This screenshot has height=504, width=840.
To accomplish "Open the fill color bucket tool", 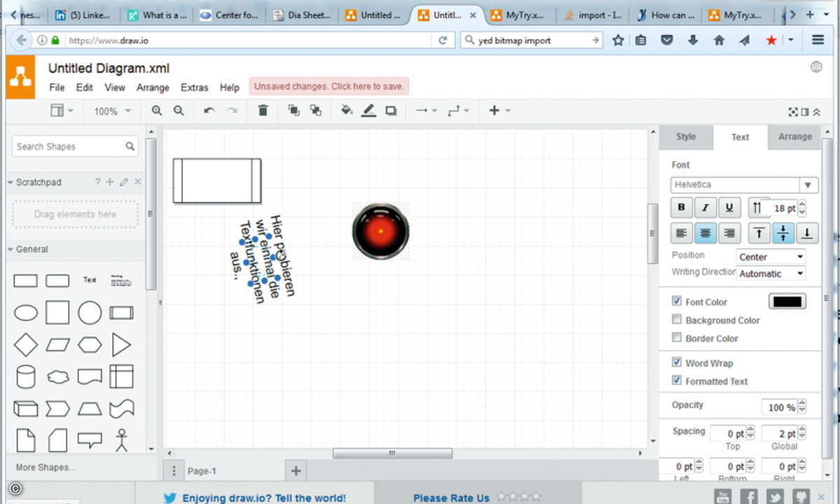I will pyautogui.click(x=346, y=111).
